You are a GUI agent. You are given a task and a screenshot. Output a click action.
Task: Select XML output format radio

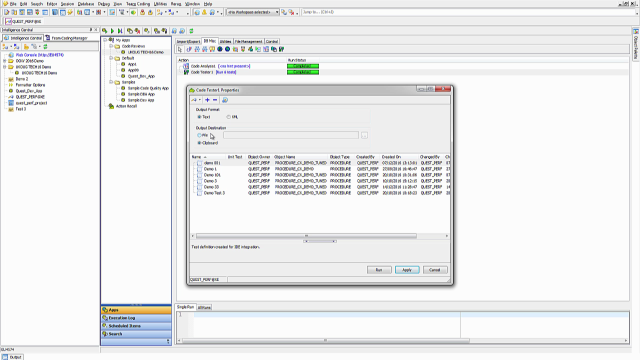[x=229, y=117]
